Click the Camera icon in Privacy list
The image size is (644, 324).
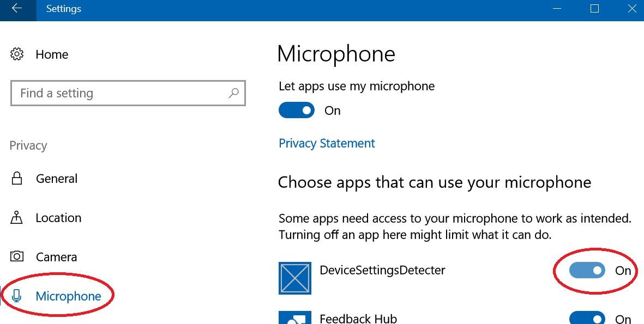17,256
